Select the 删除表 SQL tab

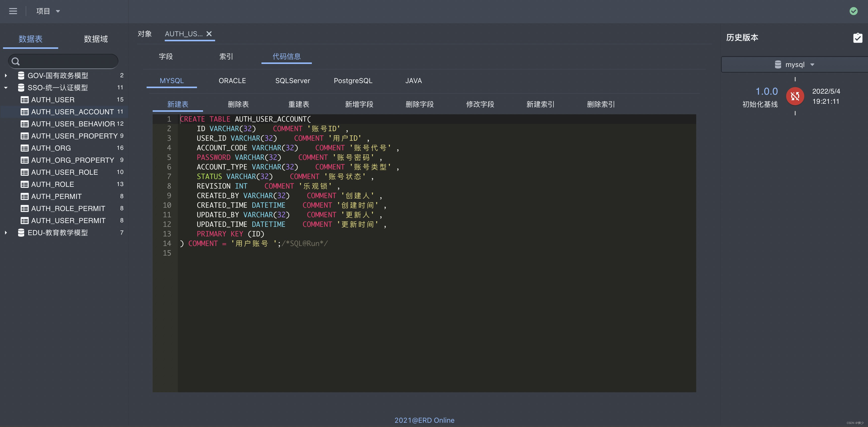point(238,104)
